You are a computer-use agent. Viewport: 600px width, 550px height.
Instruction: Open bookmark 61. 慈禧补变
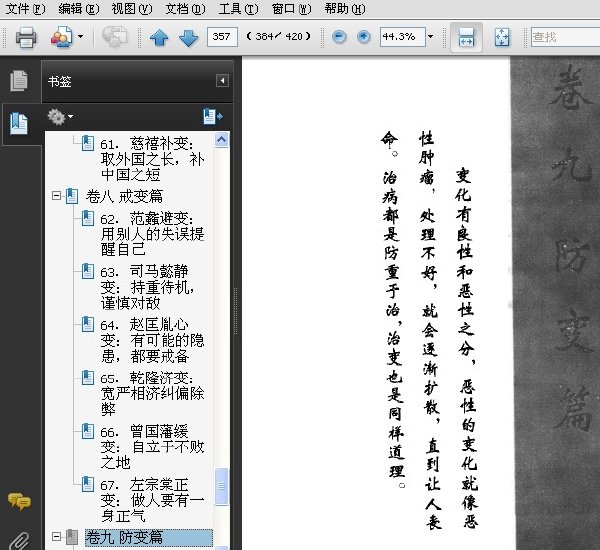tap(152, 159)
